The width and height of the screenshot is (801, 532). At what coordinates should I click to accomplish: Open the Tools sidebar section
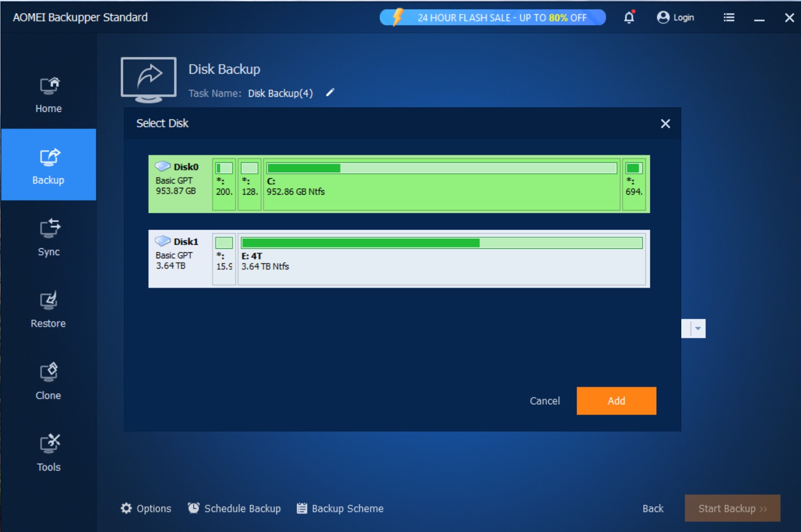point(48,453)
